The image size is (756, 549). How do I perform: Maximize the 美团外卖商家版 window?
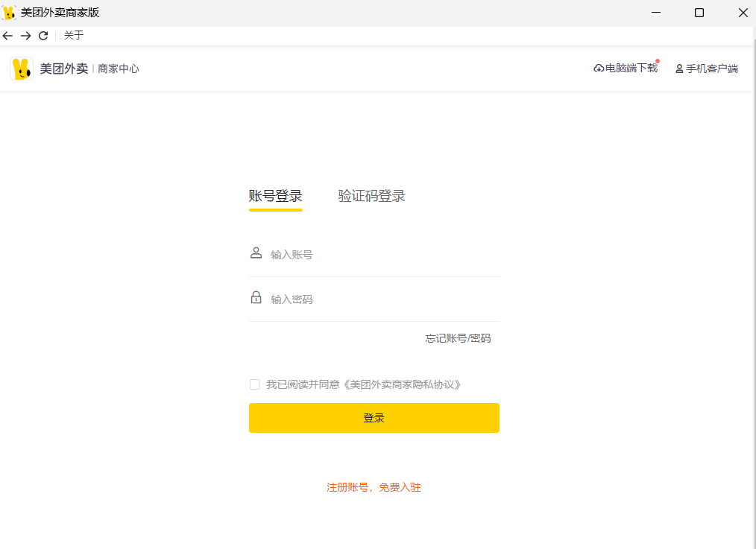[699, 13]
